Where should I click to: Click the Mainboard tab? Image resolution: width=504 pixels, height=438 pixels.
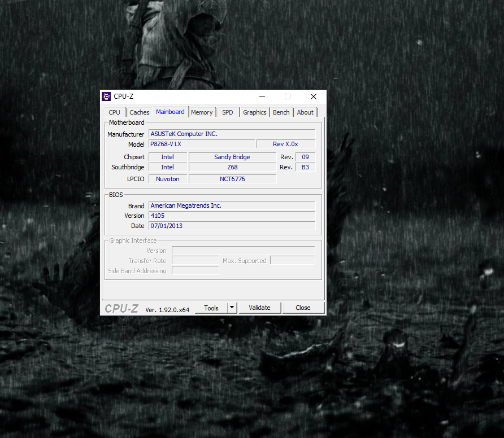tap(170, 112)
